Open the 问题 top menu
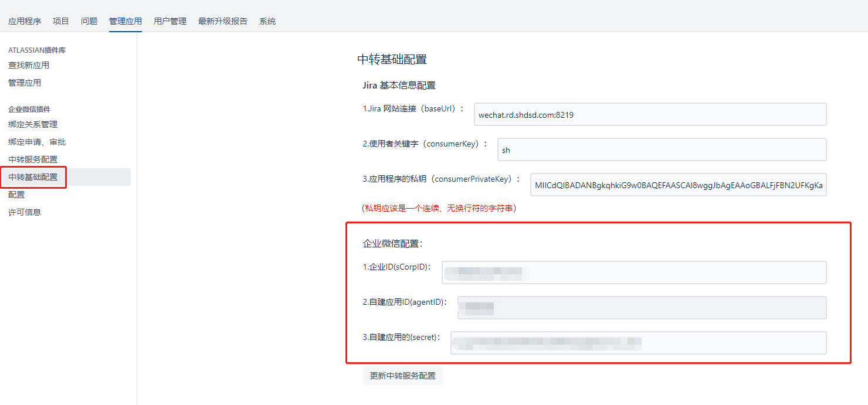 tap(89, 21)
